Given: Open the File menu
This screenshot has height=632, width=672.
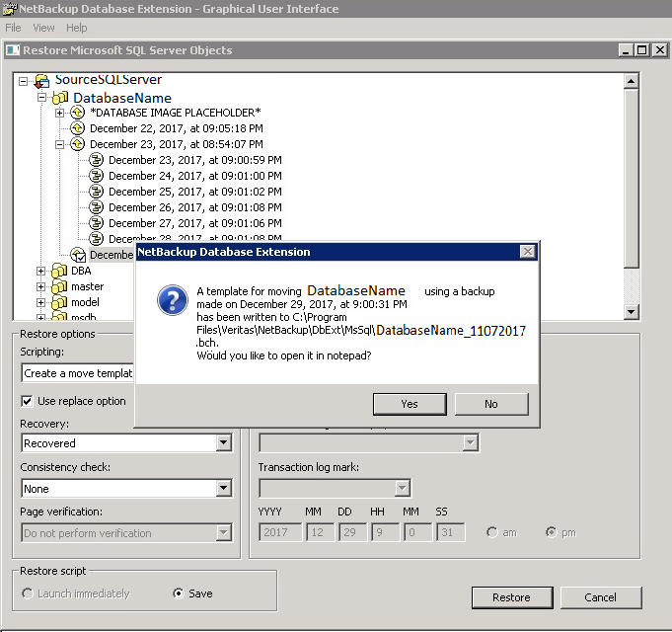Looking at the screenshot, I should pos(13,28).
